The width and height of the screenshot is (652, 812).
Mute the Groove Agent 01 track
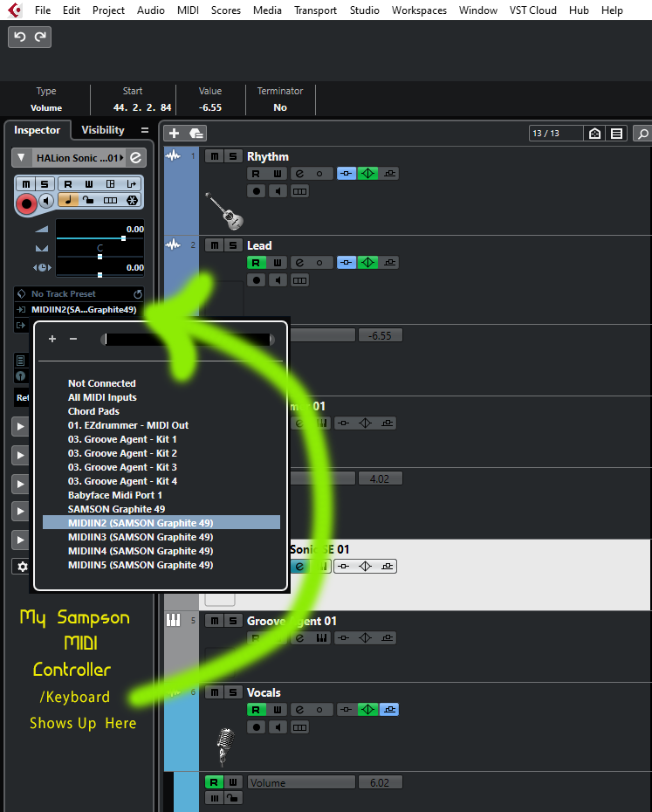[215, 621]
